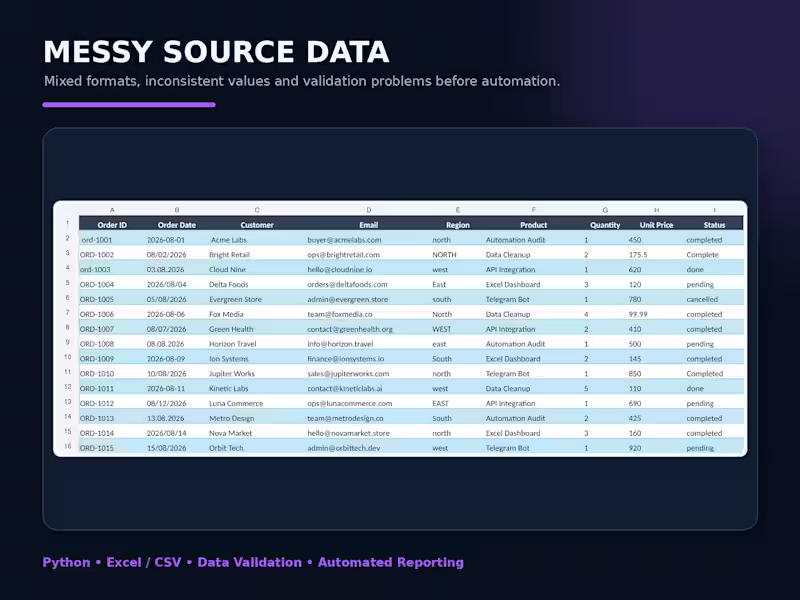Click unit price 175.5
800x600 pixels.
[x=638, y=255]
